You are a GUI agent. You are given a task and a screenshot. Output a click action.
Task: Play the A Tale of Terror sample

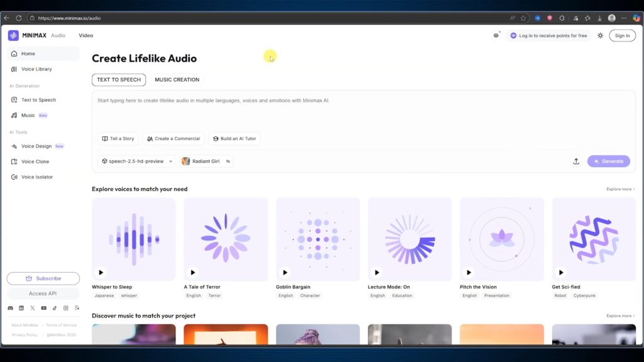192,273
